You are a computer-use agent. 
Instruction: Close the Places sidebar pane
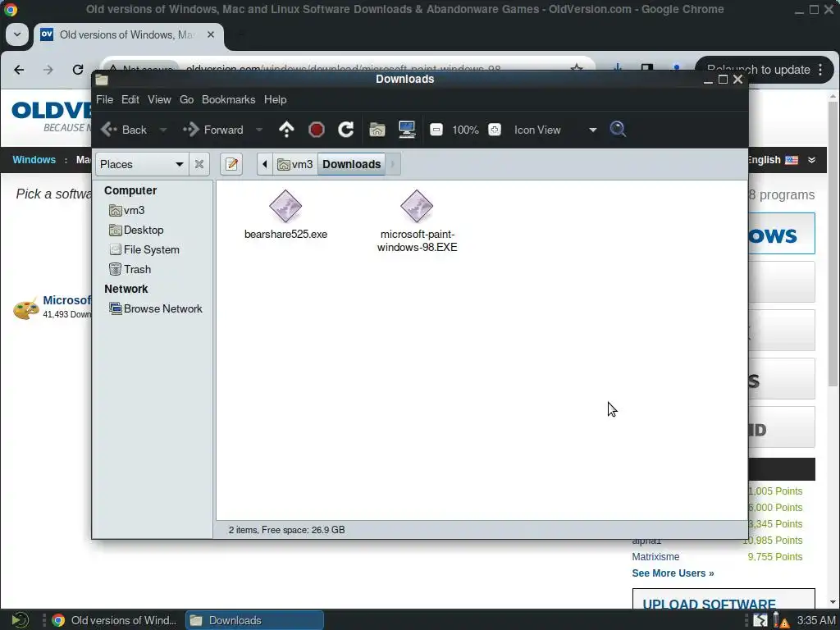pos(199,164)
